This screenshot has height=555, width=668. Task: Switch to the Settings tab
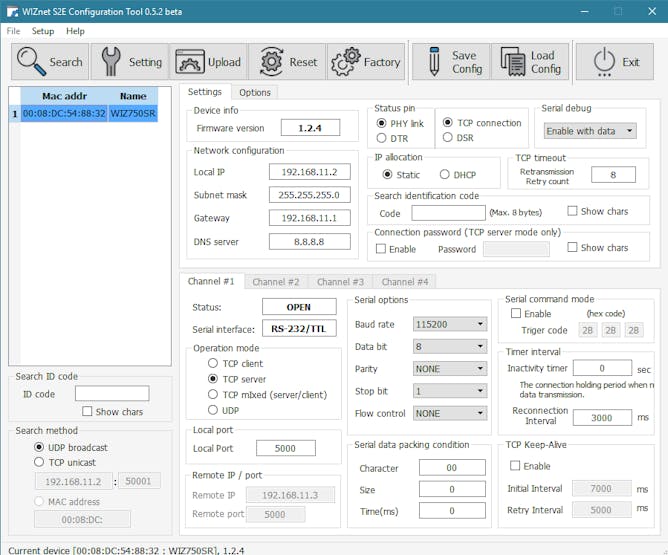(204, 92)
